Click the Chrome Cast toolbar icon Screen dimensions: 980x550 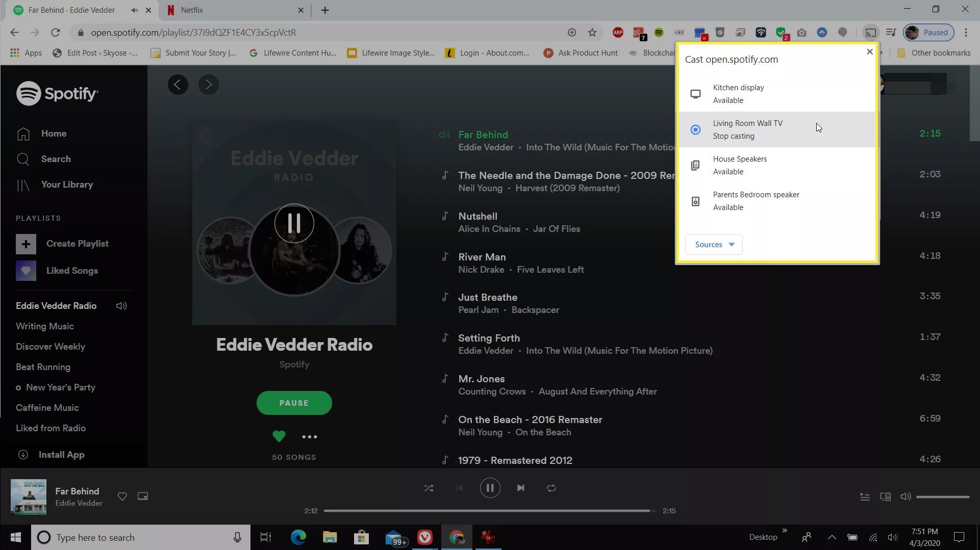(x=870, y=33)
